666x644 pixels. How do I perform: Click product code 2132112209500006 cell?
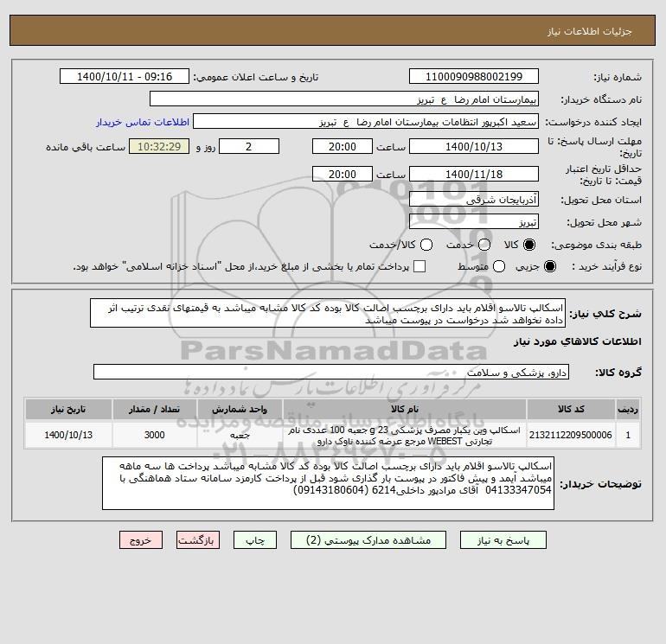(571, 435)
